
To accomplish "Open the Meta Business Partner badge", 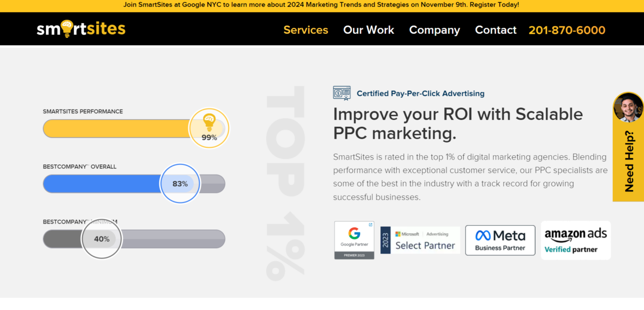I will point(500,240).
